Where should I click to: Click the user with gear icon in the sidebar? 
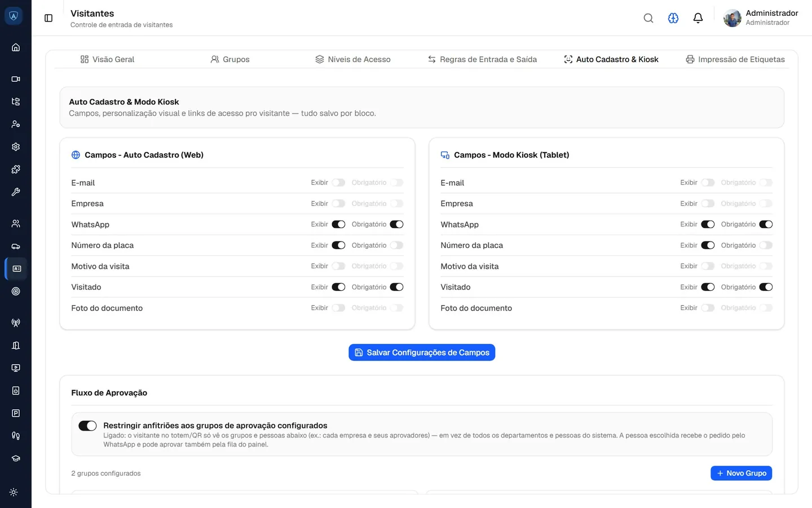[16, 124]
